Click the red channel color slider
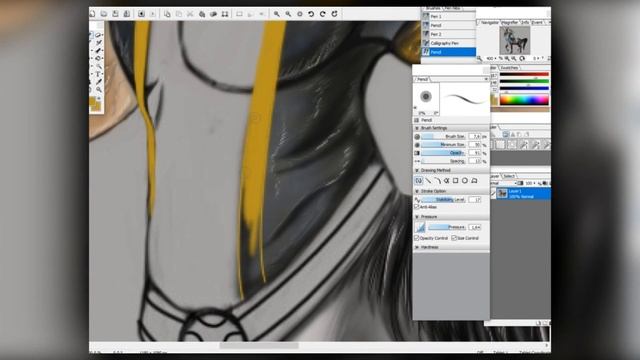 click(524, 75)
